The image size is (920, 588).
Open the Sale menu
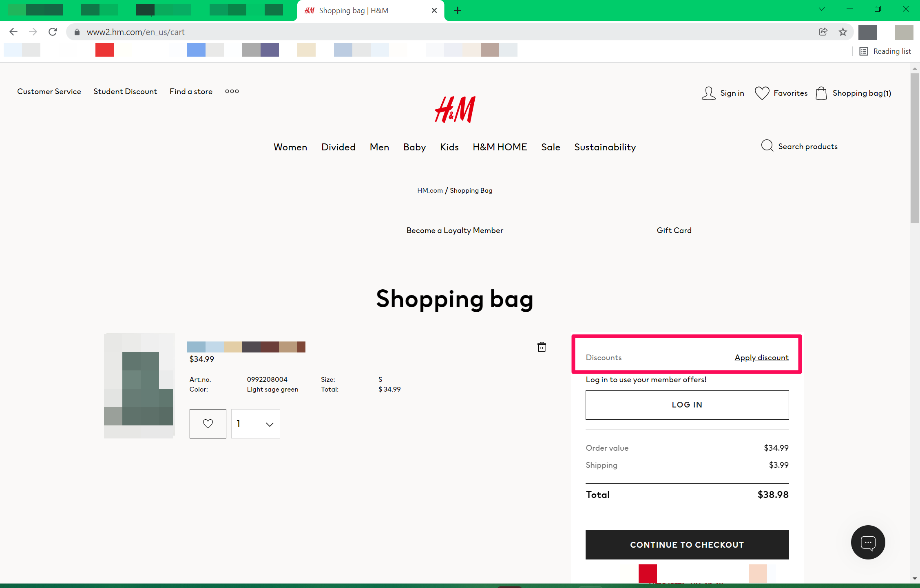tap(551, 147)
